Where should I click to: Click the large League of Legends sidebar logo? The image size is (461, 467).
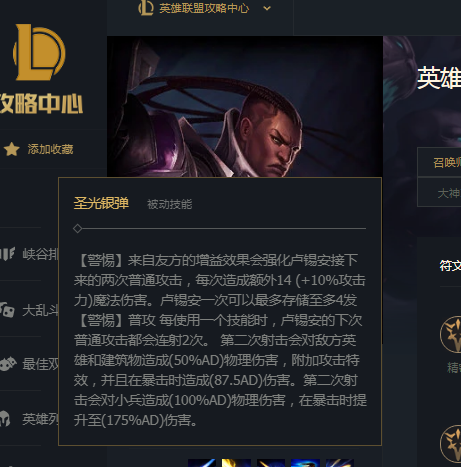(39, 52)
